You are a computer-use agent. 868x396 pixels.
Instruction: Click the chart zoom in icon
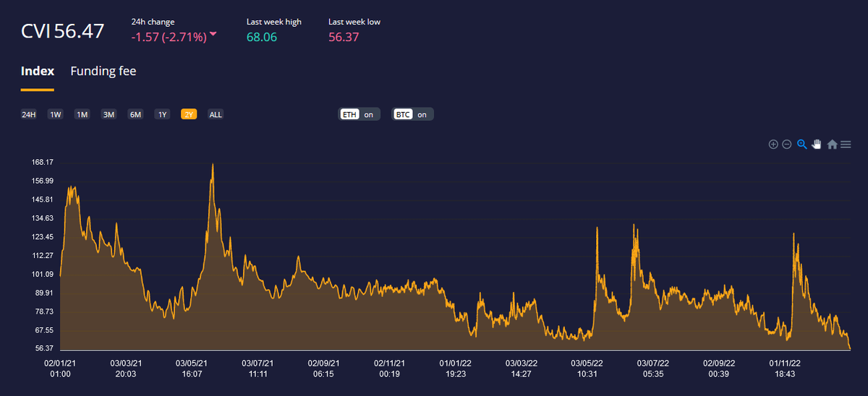(x=773, y=145)
